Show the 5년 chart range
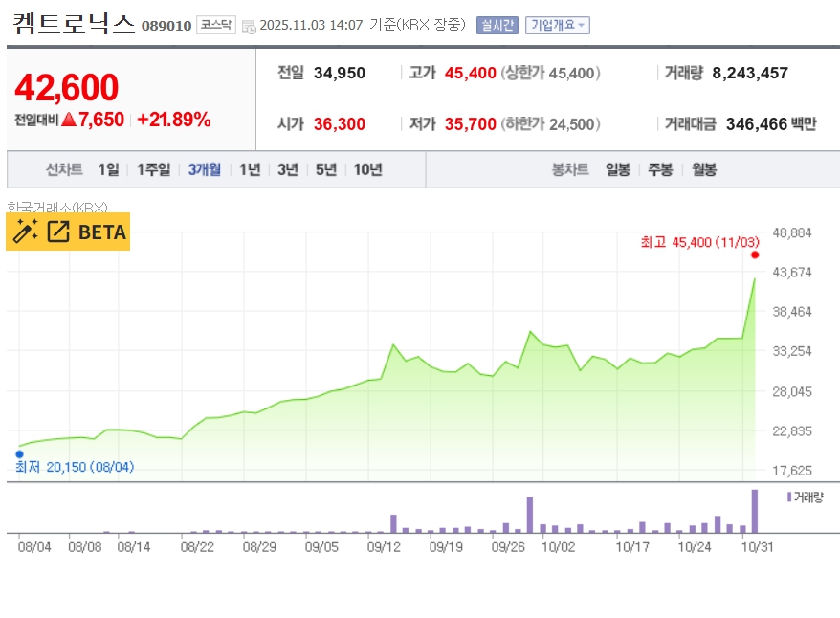This screenshot has width=840, height=618. (326, 169)
